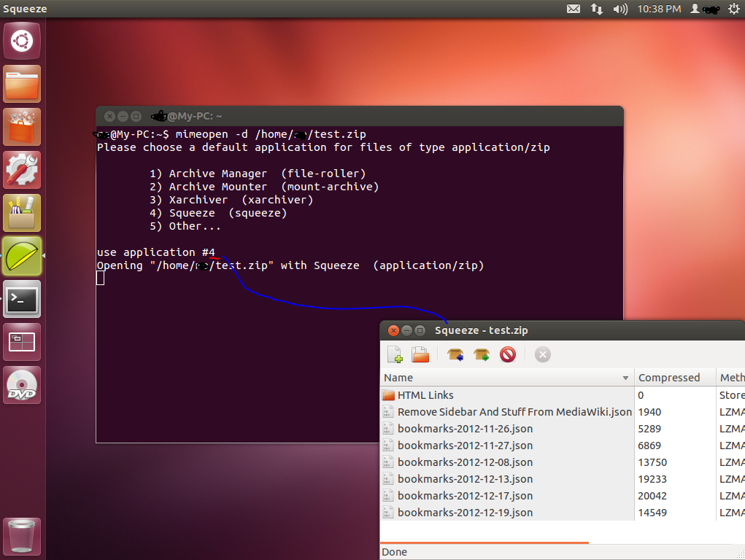Image resolution: width=745 pixels, height=560 pixels.
Task: Open the Workspace Switcher launcher icon
Action: 22,342
